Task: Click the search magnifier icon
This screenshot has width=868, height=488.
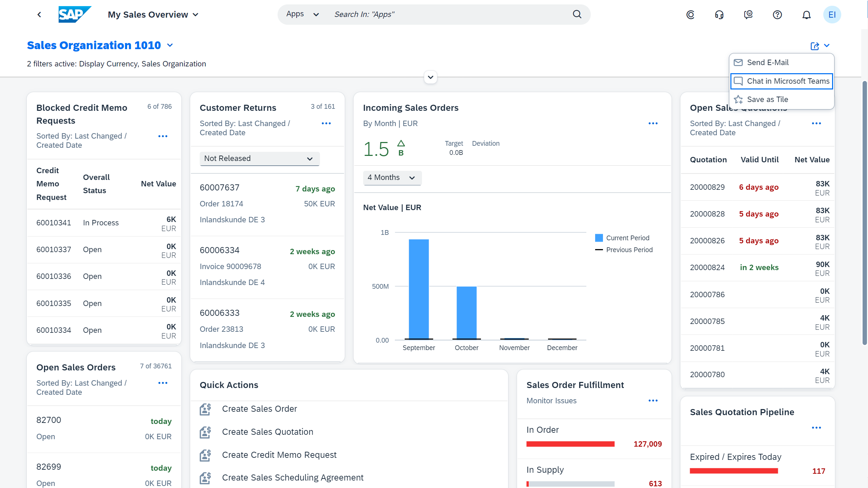Action: pos(577,14)
